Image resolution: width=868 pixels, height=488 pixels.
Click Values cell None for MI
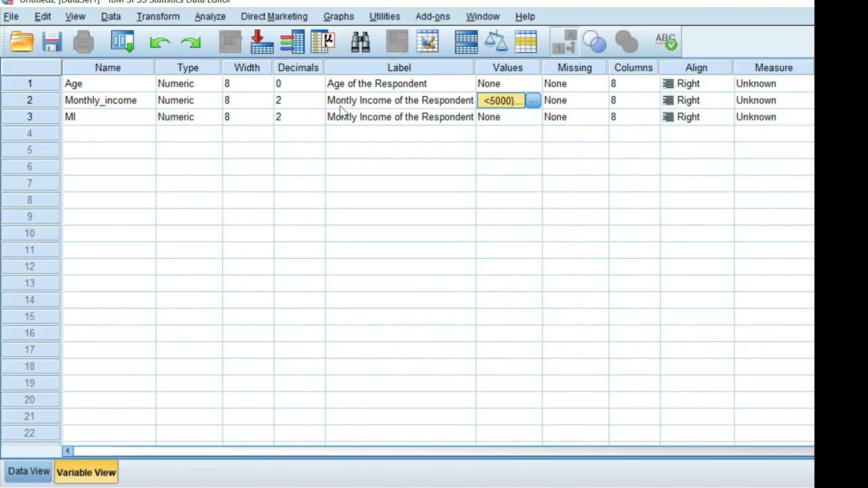click(508, 117)
